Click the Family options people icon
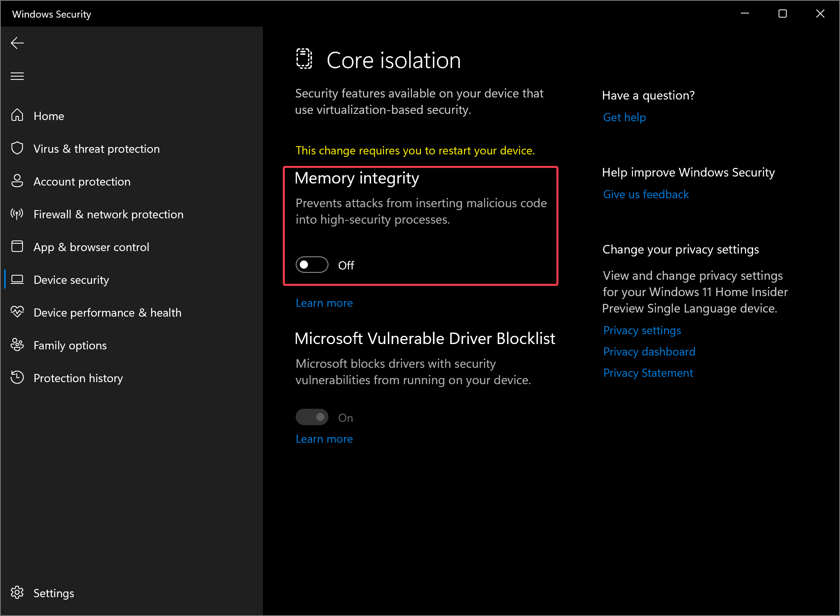 pyautogui.click(x=17, y=344)
